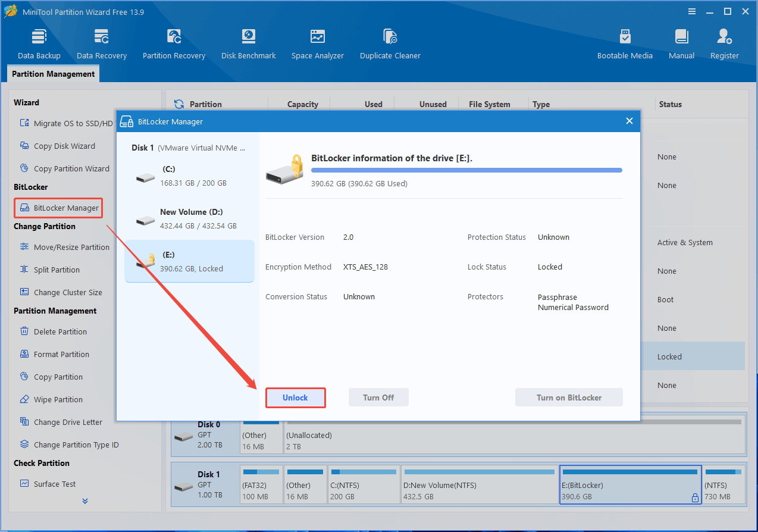Screen dimensions: 758x532
Task: Switch to the Partition Management tab
Action: coord(54,74)
